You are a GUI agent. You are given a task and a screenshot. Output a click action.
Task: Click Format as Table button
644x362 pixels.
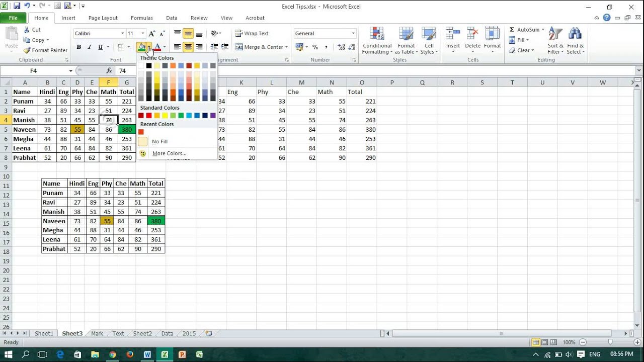406,41
